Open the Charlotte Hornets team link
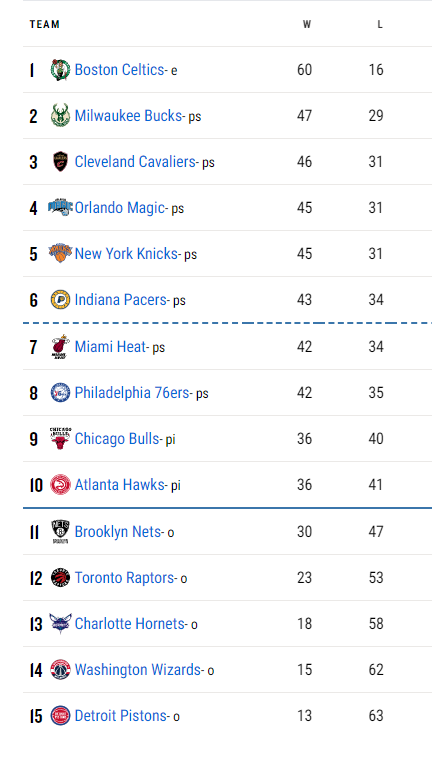This screenshot has width=432, height=757. tap(129, 624)
